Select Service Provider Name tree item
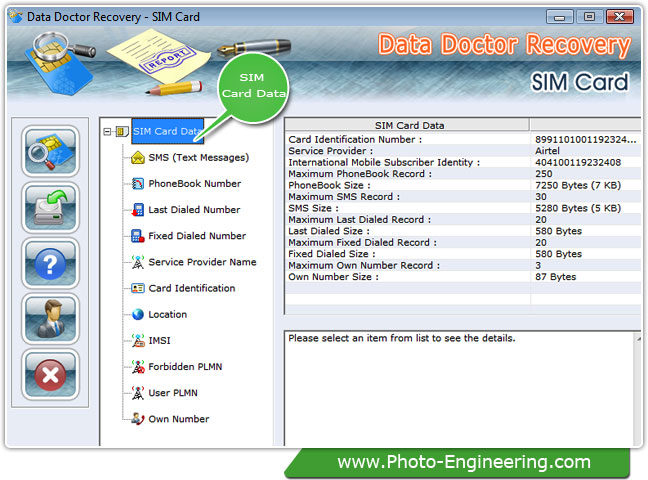Viewport: 648px width, 480px height. pyautogui.click(x=202, y=262)
